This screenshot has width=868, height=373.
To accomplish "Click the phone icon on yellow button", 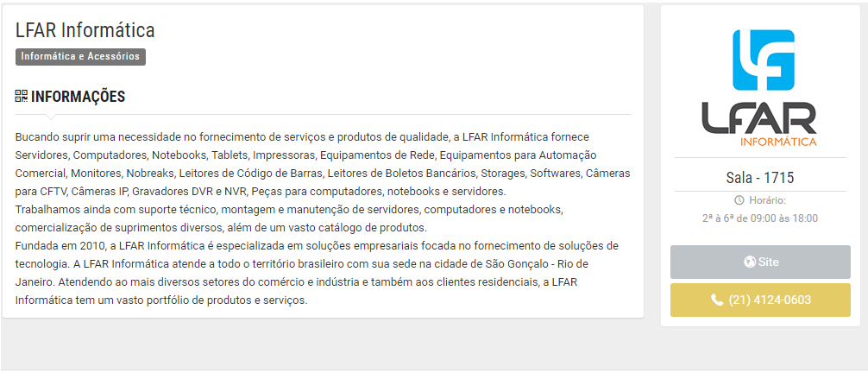I will coord(717,300).
